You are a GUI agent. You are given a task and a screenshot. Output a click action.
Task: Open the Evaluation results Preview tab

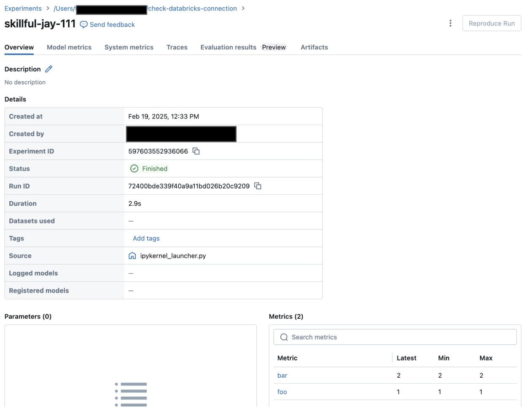click(x=228, y=47)
